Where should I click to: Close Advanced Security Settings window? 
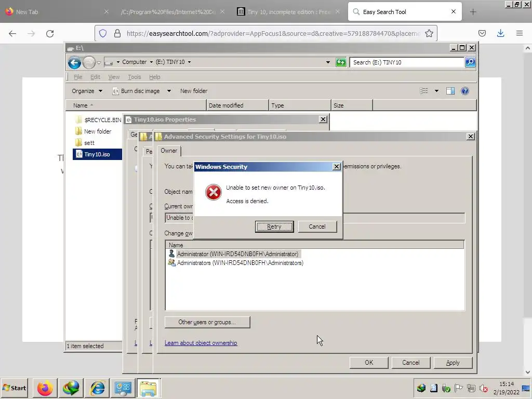(470, 137)
